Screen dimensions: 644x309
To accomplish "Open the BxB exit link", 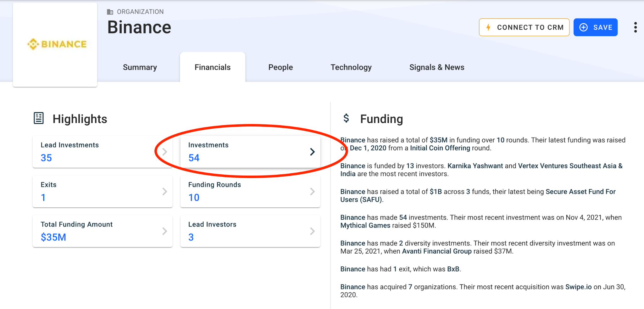I will 453,269.
